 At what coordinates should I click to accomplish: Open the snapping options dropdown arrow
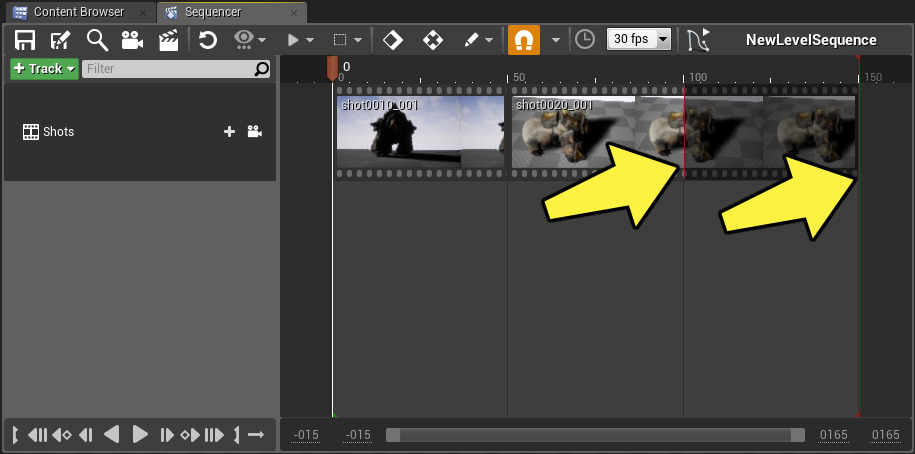pos(556,40)
